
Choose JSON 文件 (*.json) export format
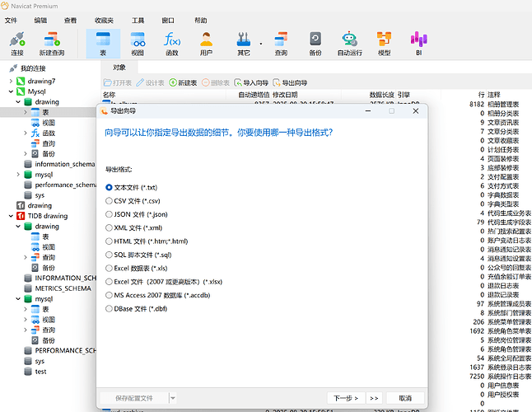click(137, 214)
